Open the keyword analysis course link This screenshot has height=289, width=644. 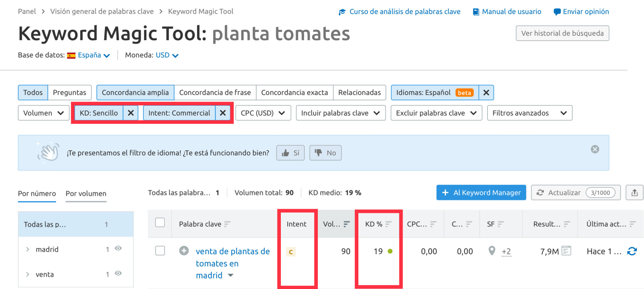pos(399,12)
